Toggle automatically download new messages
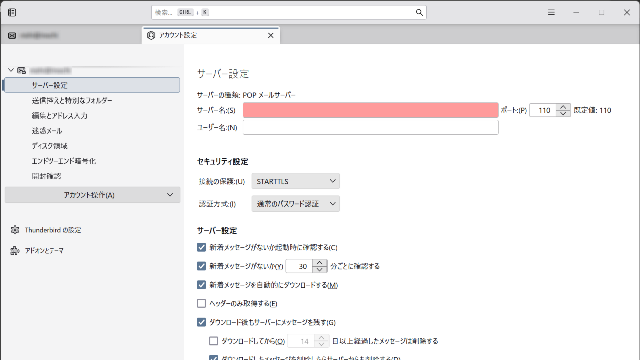 [201, 284]
